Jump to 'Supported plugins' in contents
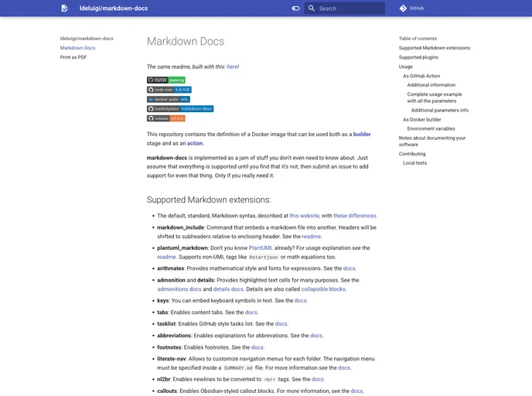532x396 pixels. pos(418,57)
